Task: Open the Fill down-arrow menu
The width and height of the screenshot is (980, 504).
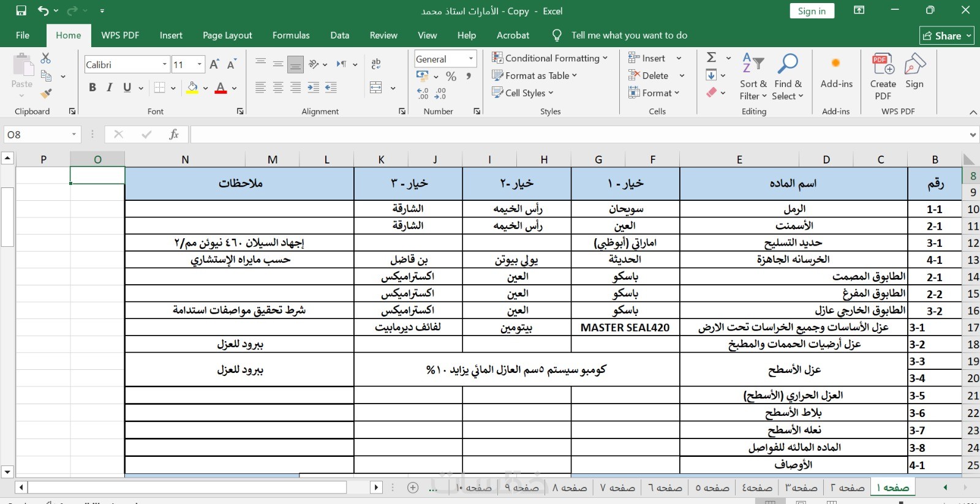Action: click(715, 75)
